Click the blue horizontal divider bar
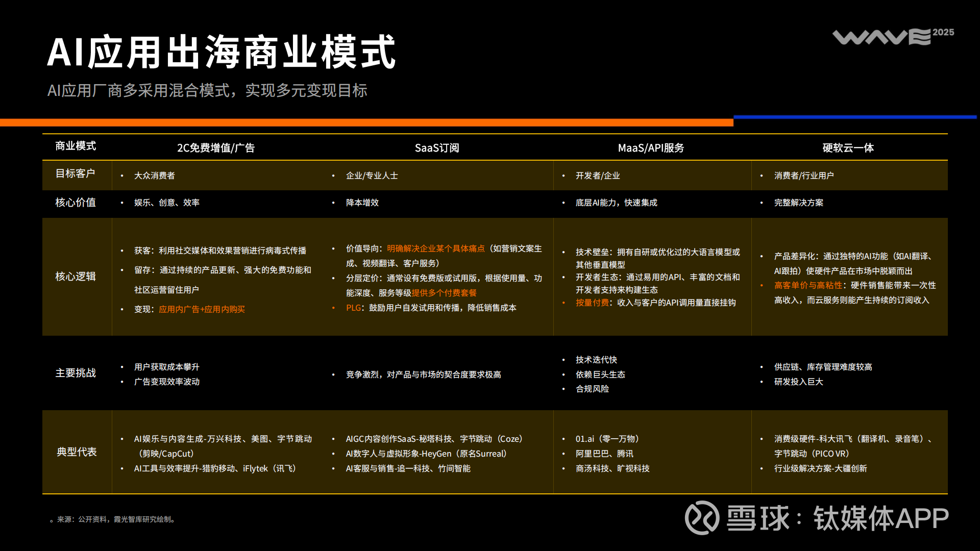The image size is (980, 551). [x=855, y=117]
